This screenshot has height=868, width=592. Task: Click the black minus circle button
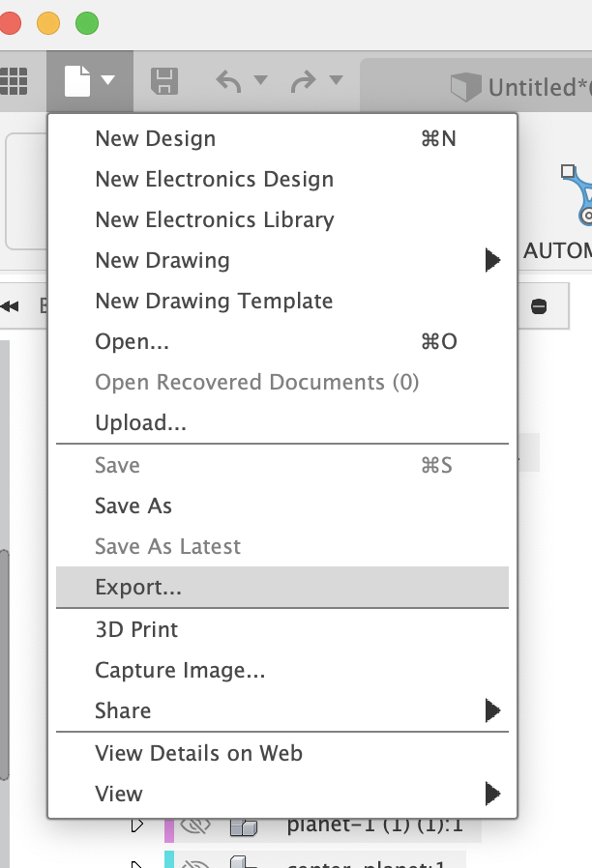click(x=540, y=306)
